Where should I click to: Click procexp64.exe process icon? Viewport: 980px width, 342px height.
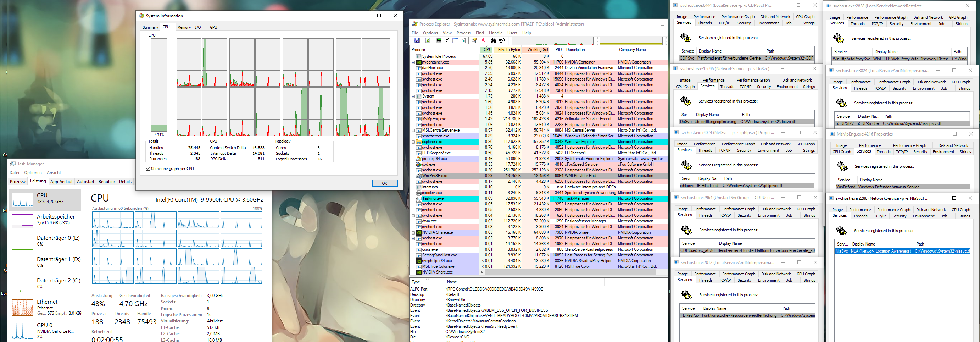tap(418, 159)
